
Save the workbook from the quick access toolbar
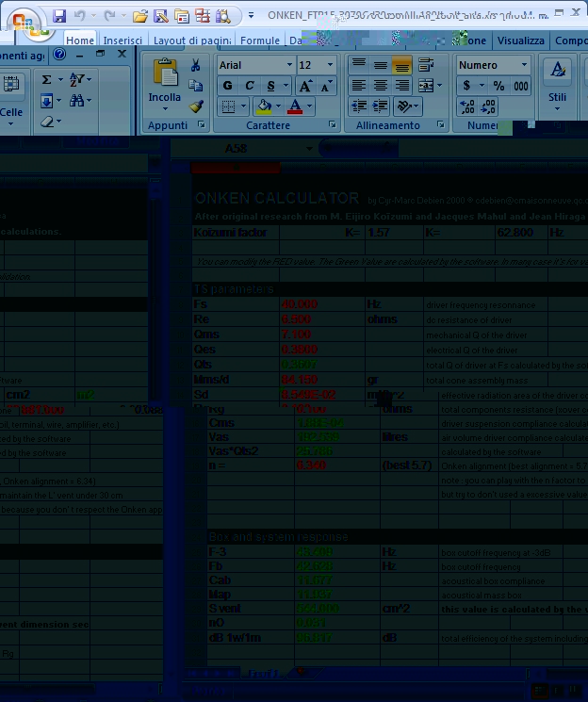pyautogui.click(x=59, y=16)
